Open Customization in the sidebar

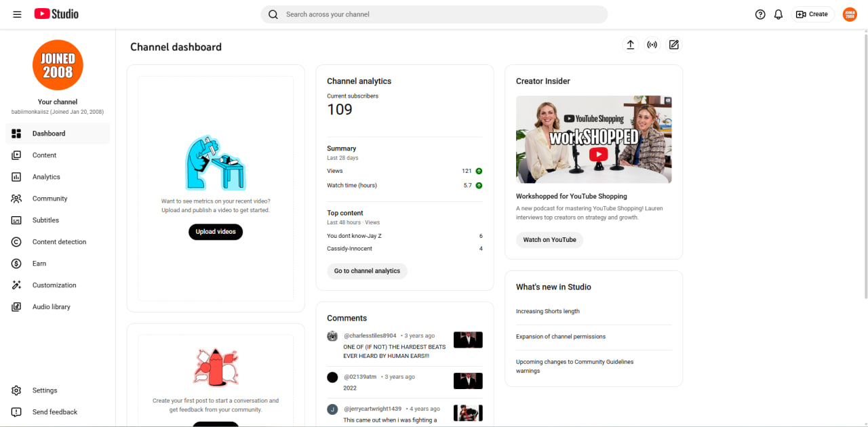(x=58, y=285)
